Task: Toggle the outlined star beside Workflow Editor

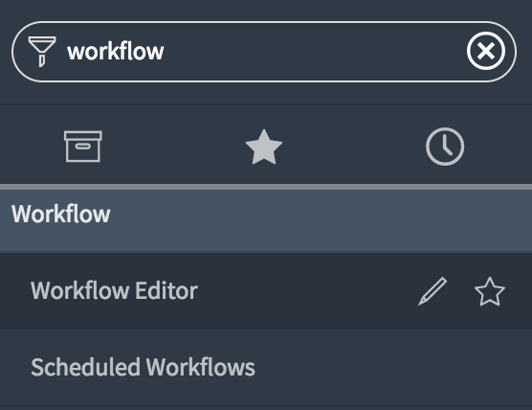Action: (490, 291)
